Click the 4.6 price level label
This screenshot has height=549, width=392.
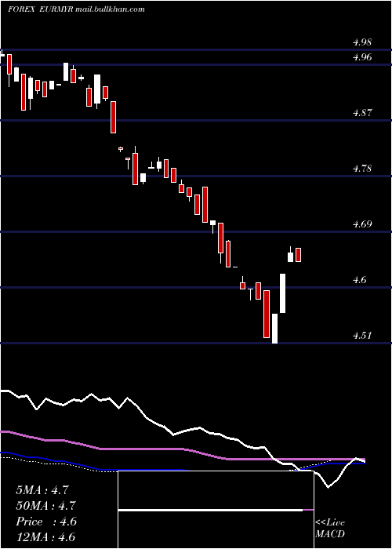[360, 280]
